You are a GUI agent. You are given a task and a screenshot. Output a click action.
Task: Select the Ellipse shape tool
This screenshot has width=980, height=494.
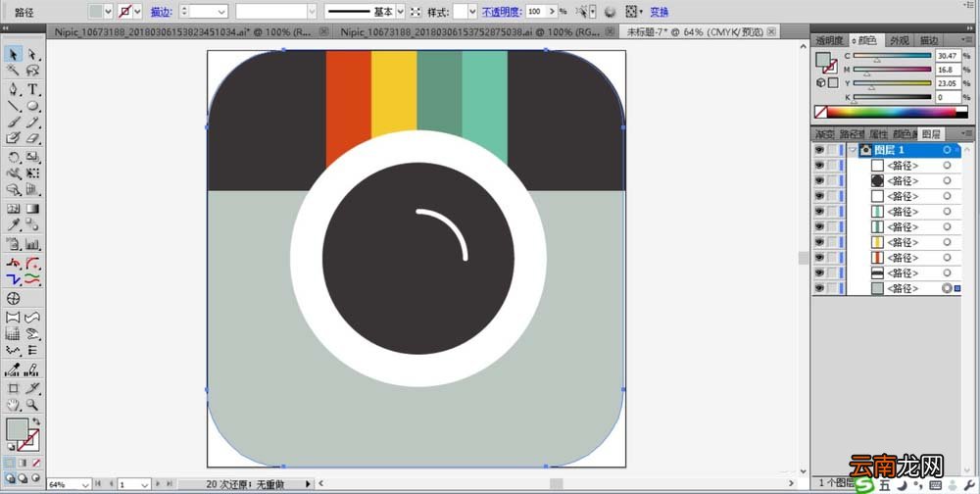32,106
